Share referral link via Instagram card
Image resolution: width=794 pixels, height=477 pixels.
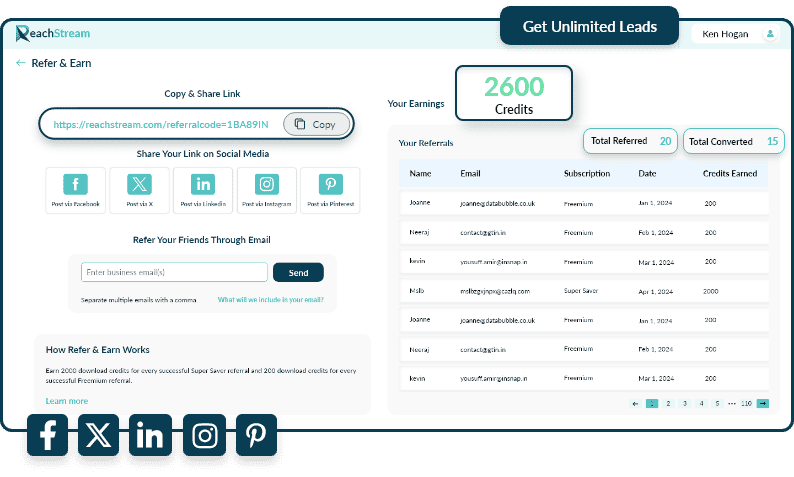[x=267, y=190]
